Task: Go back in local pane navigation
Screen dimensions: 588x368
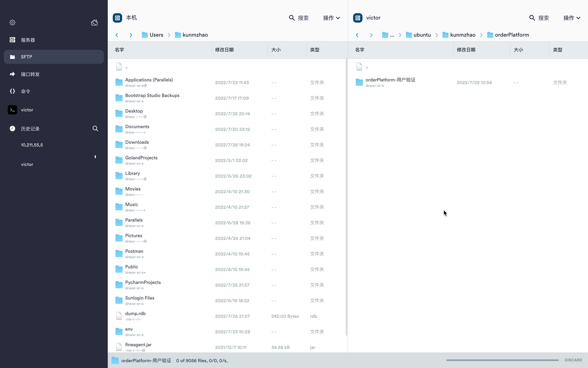Action: click(117, 35)
